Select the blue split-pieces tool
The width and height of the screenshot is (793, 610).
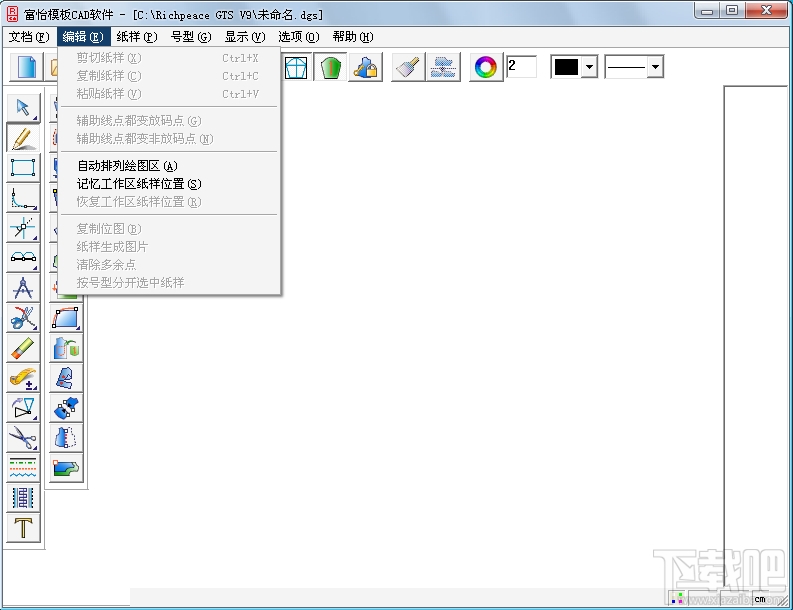(x=66, y=409)
